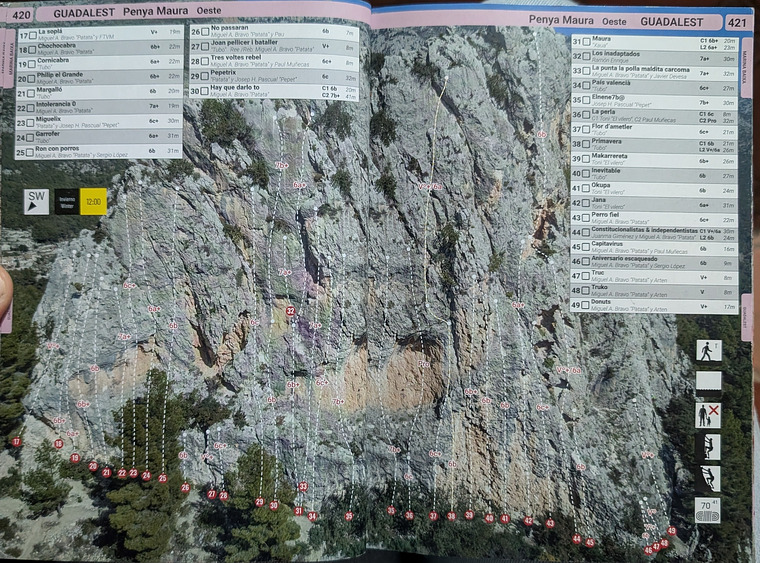Check the box next to route 49 Donuts
760x563 pixels.
point(587,306)
